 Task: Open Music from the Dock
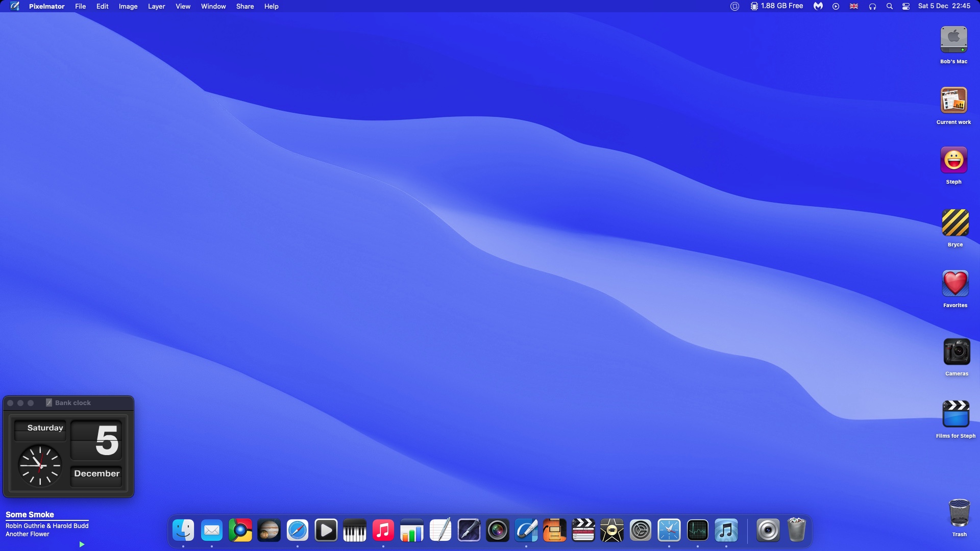[x=383, y=531]
